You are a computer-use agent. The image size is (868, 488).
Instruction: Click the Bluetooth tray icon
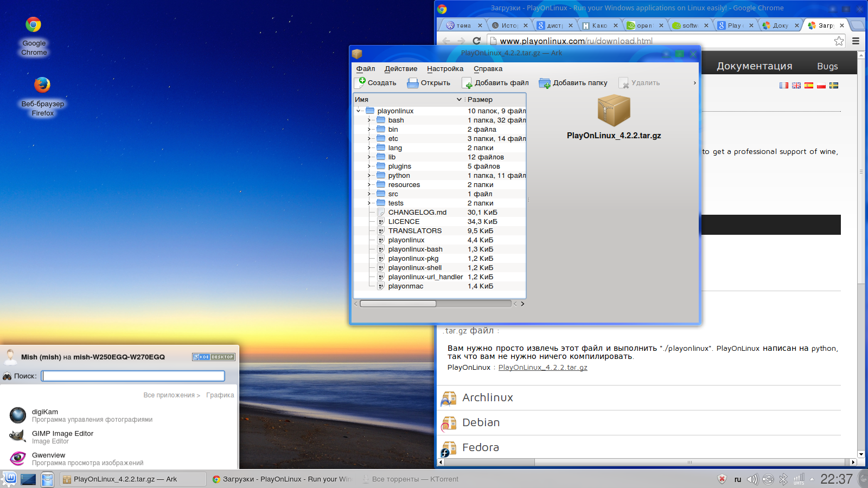783,479
